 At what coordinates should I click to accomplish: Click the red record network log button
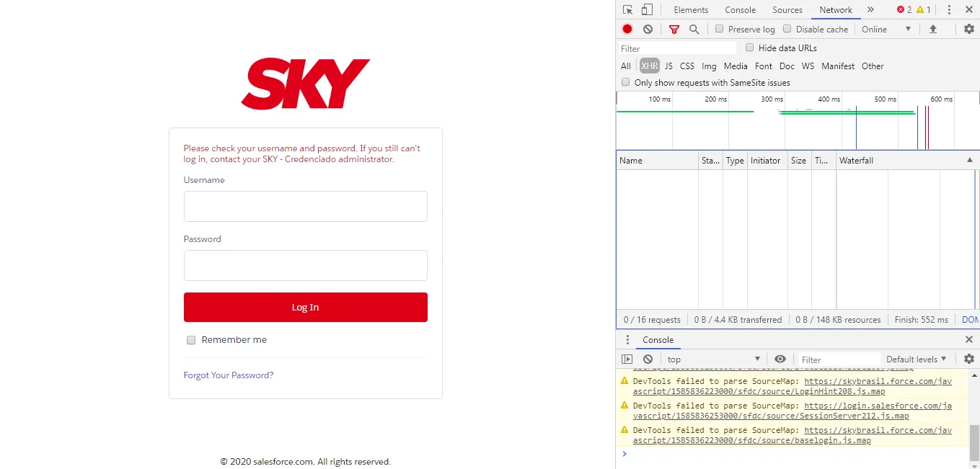(x=627, y=29)
